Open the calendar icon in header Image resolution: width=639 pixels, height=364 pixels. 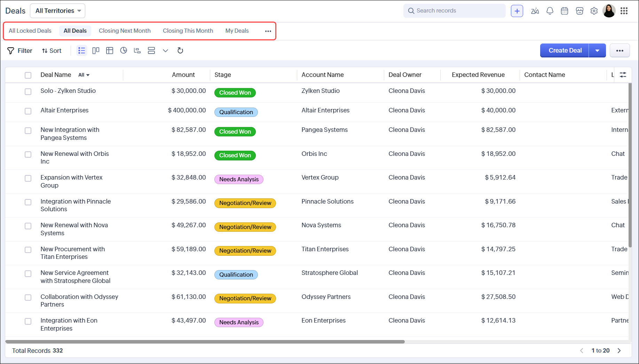pos(565,11)
